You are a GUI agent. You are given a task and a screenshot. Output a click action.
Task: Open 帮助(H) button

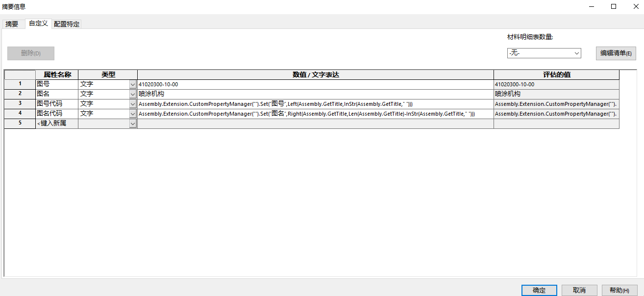point(619,290)
